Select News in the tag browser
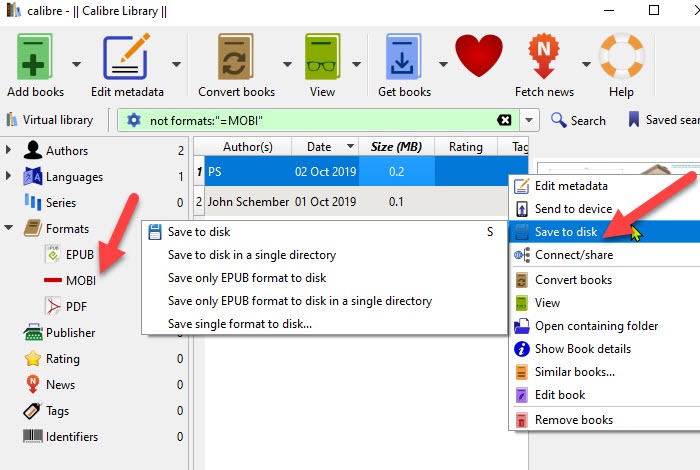 (x=60, y=384)
